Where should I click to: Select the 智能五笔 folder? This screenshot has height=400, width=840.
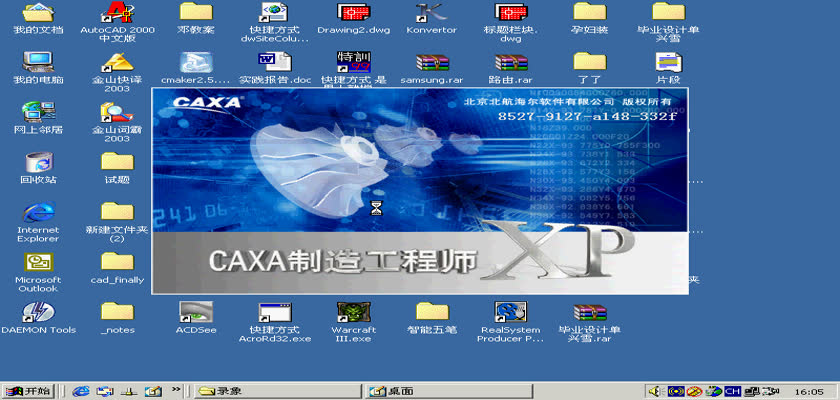coord(432,318)
